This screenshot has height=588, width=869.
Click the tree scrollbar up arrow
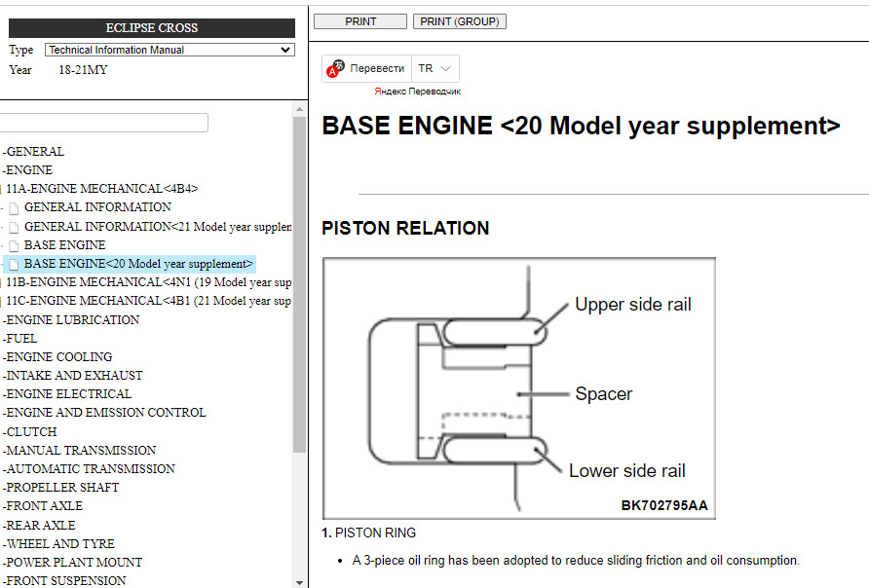pos(299,109)
